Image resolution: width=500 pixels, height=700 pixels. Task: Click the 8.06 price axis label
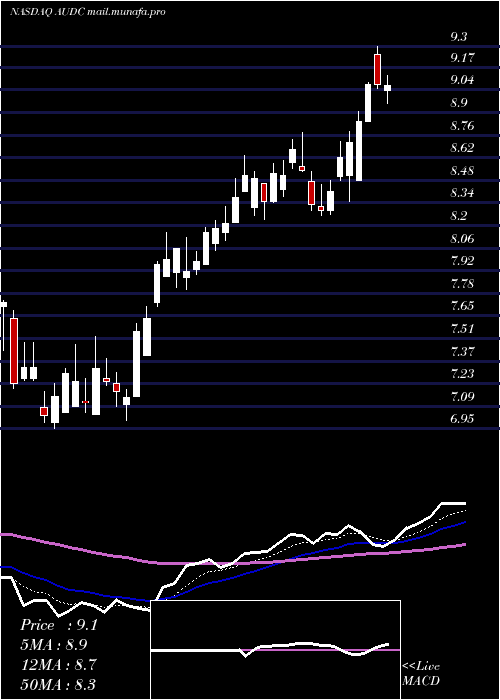tap(462, 239)
